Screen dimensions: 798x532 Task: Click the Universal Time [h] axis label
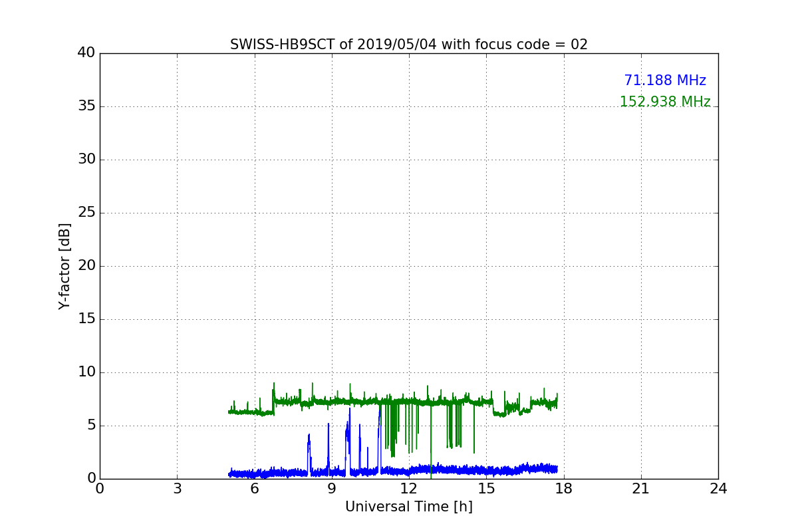coord(409,507)
